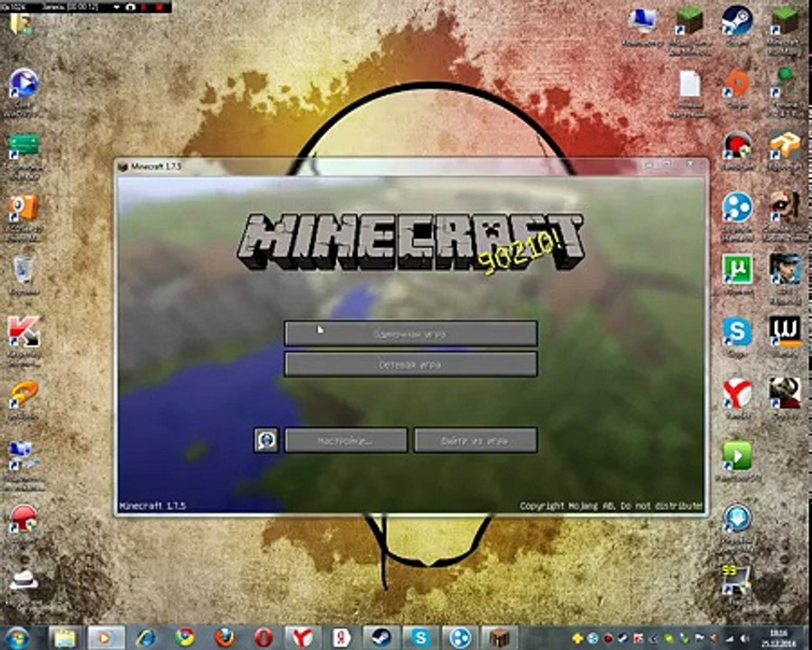Launch Firefox from the taskbar
This screenshot has width=812, height=650.
[225, 637]
